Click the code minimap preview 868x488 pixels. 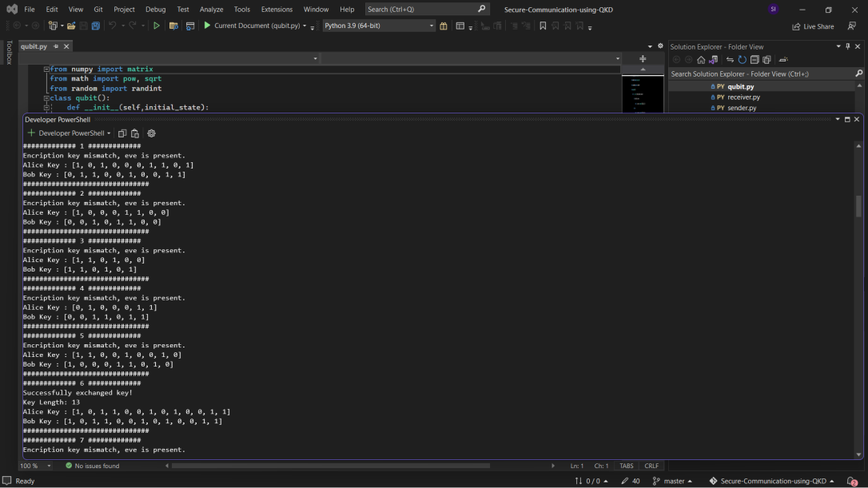coord(643,94)
